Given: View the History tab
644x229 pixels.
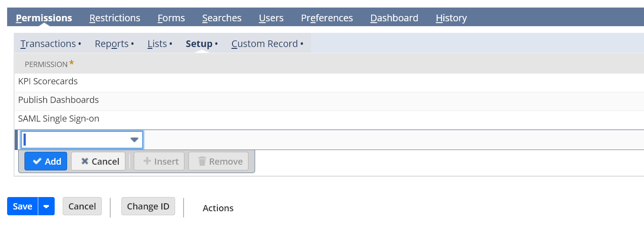Looking at the screenshot, I should [451, 18].
